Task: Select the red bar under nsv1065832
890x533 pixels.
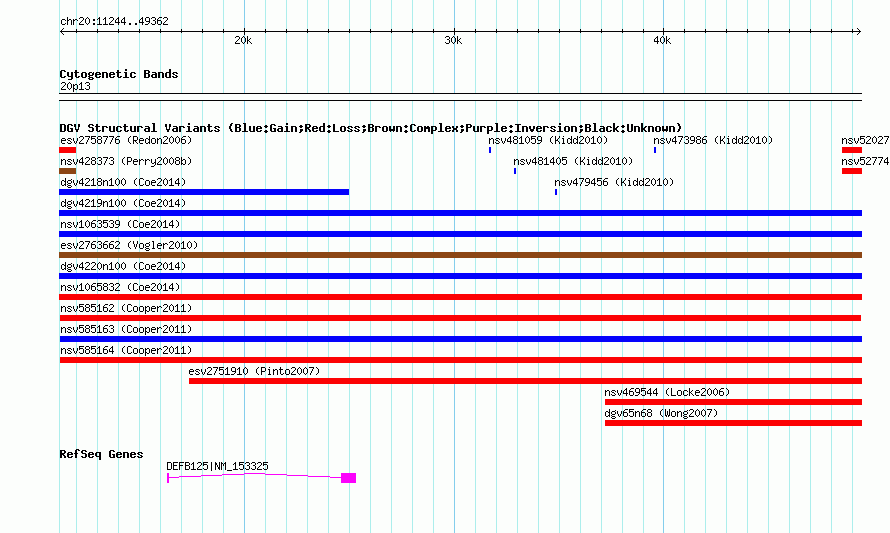Action: pyautogui.click(x=460, y=297)
